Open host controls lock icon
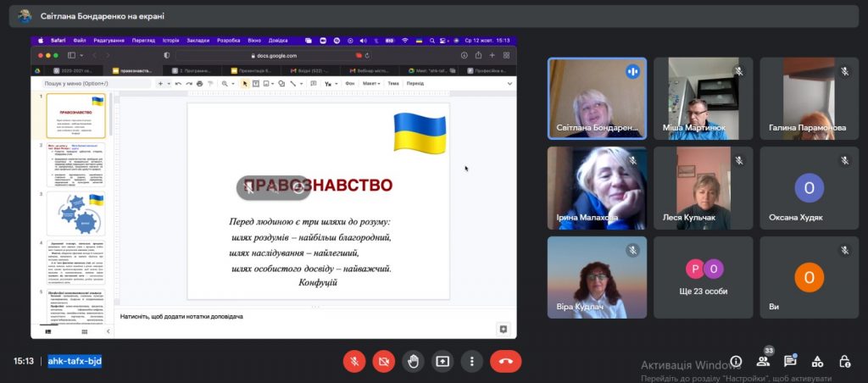868x383 pixels. coord(845,362)
